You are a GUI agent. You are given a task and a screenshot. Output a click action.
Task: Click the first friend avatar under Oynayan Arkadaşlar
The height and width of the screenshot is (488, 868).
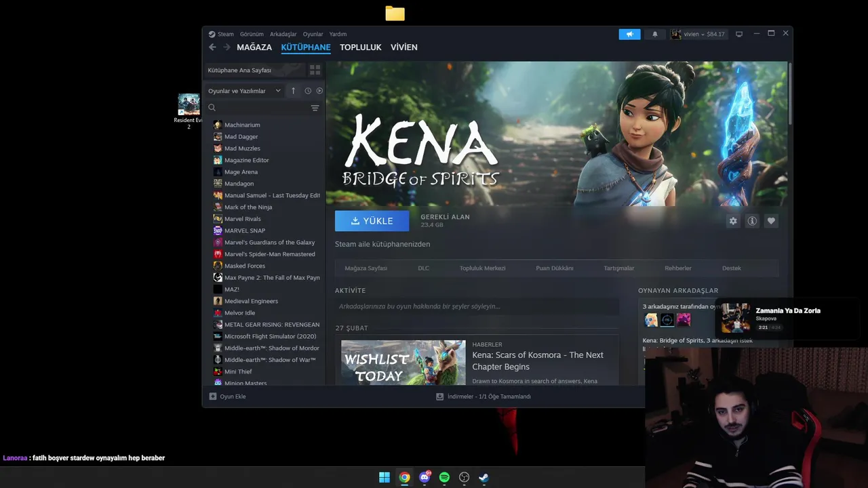coord(651,320)
